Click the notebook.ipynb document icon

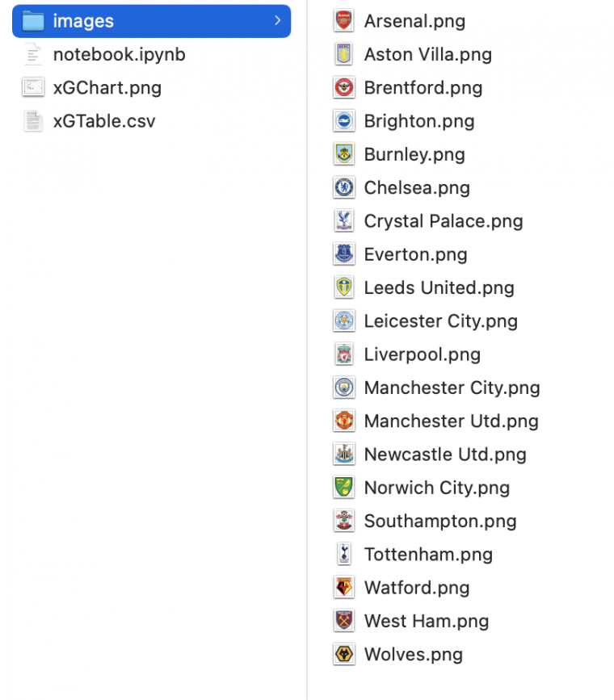(x=33, y=55)
